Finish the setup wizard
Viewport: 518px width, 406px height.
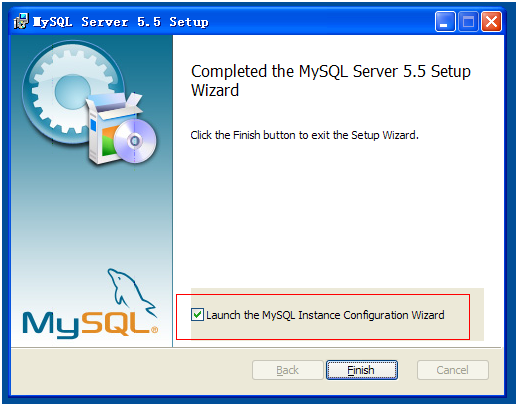coord(362,370)
